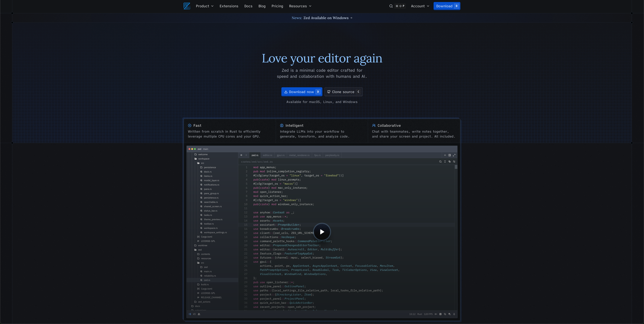Click the split pane icon in editor

(450, 155)
